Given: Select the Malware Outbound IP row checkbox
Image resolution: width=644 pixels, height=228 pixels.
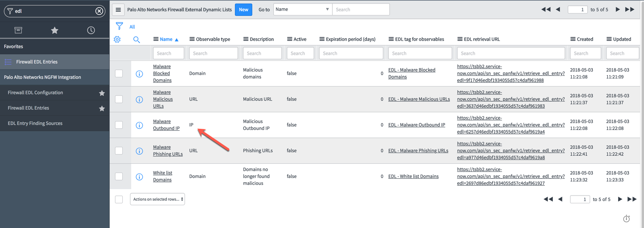Looking at the screenshot, I should coord(119,125).
